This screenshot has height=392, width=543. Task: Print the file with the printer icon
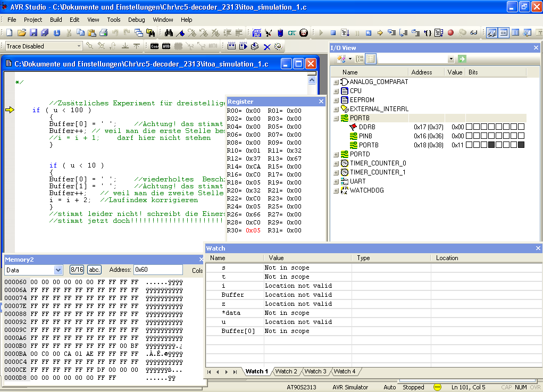coord(104,32)
